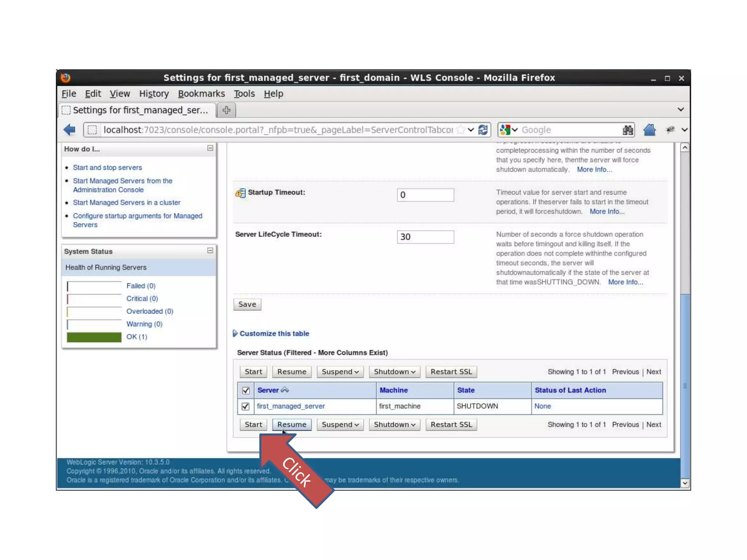Open the File menu

coord(69,94)
